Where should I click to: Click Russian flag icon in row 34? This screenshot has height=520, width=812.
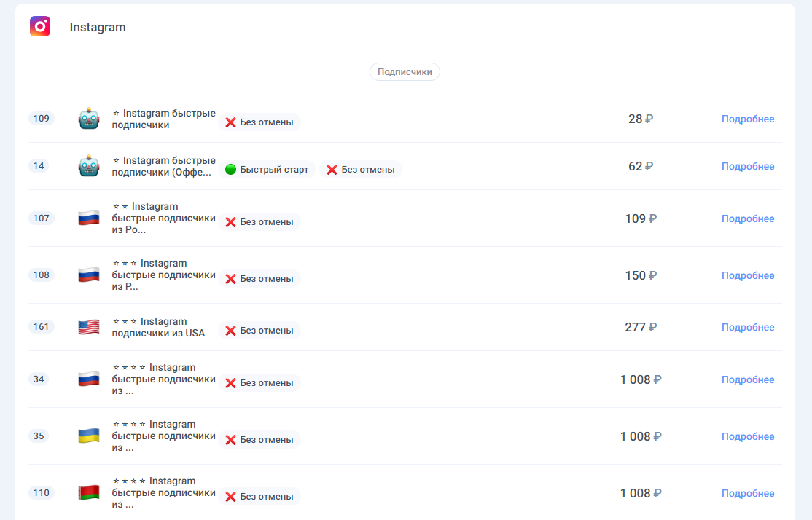click(89, 379)
